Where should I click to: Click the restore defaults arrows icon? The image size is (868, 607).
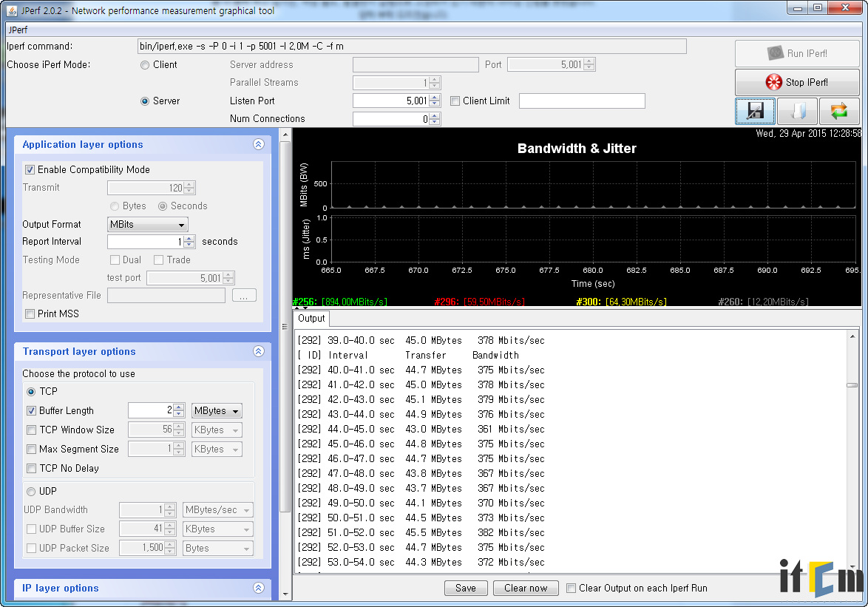click(x=839, y=111)
